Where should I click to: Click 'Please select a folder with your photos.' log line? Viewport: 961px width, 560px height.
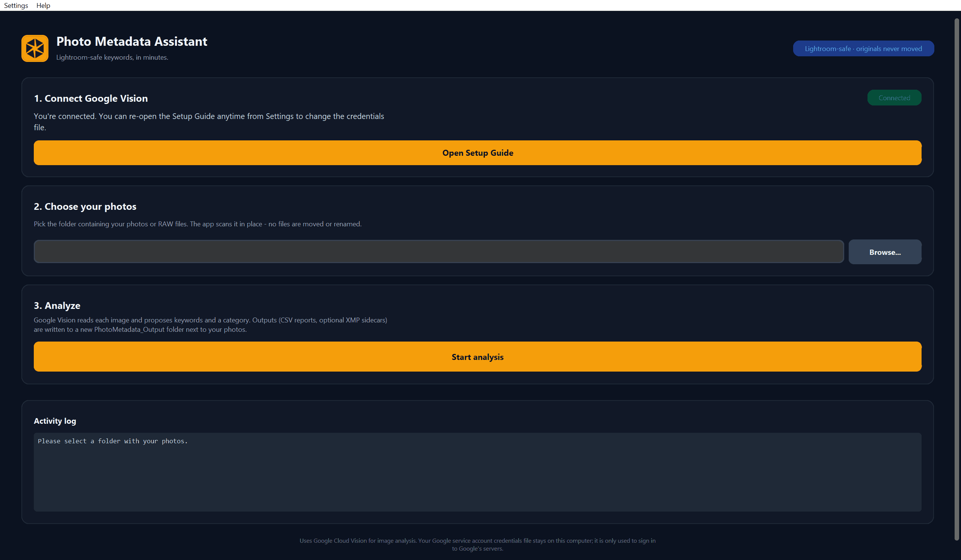pos(113,441)
